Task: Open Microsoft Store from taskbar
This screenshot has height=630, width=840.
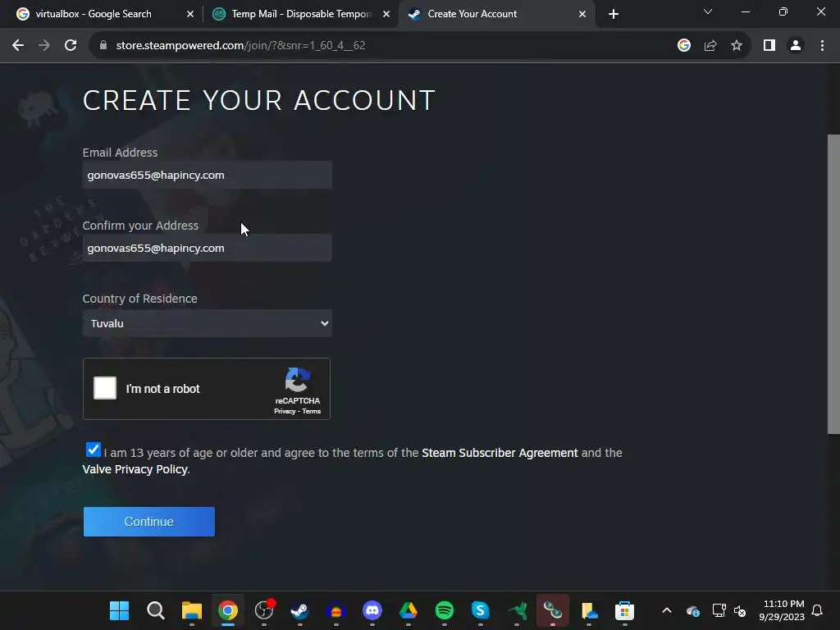Action: click(624, 610)
